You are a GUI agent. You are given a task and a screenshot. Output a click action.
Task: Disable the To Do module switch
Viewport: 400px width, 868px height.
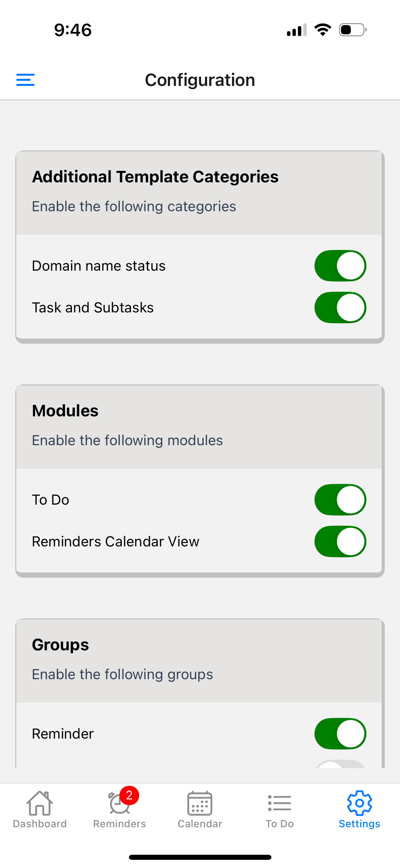pos(340,500)
